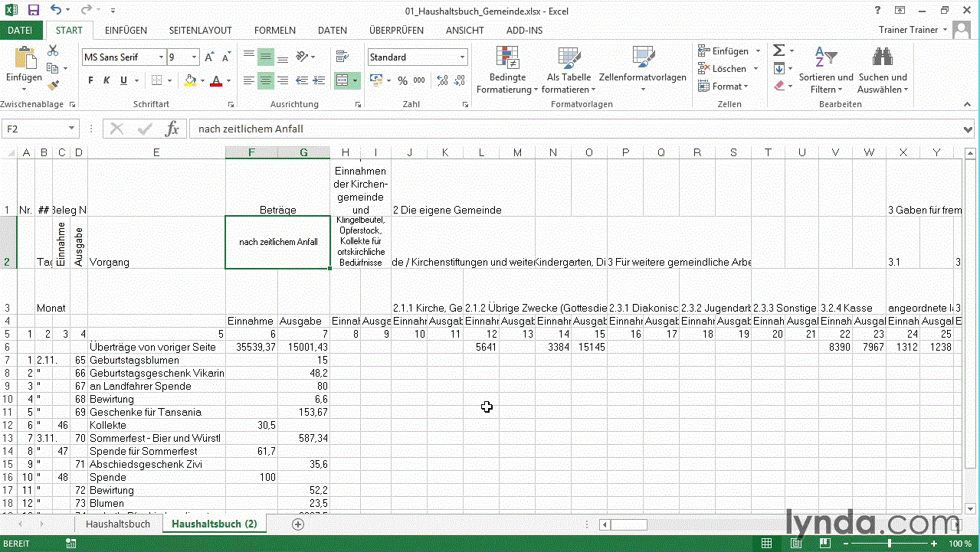
Task: Click the zoom in plus button
Action: coord(933,544)
